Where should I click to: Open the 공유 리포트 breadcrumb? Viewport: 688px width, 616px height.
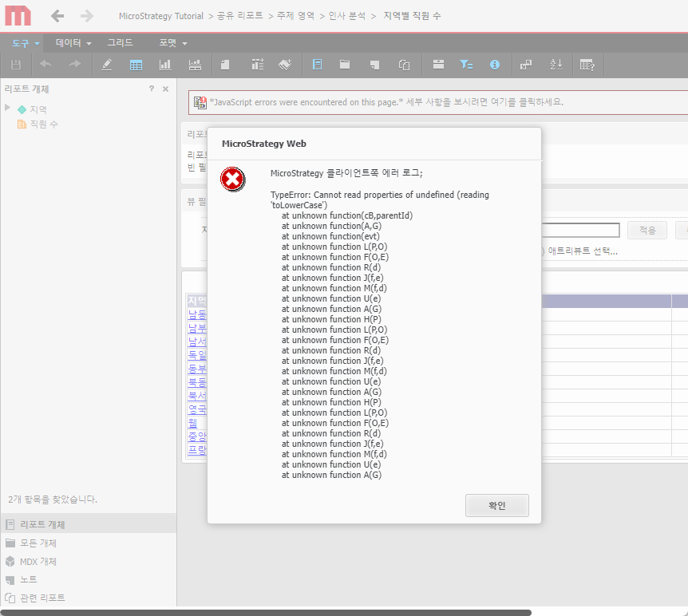[239, 16]
